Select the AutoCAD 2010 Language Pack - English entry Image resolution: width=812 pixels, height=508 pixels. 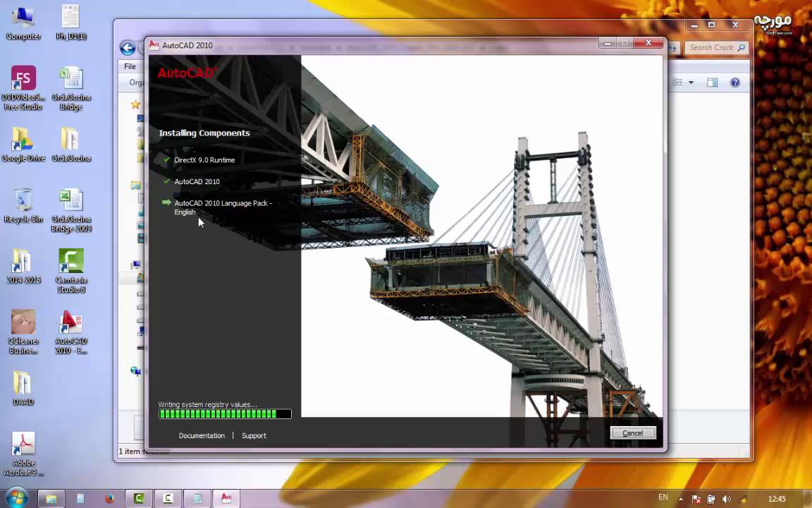223,207
